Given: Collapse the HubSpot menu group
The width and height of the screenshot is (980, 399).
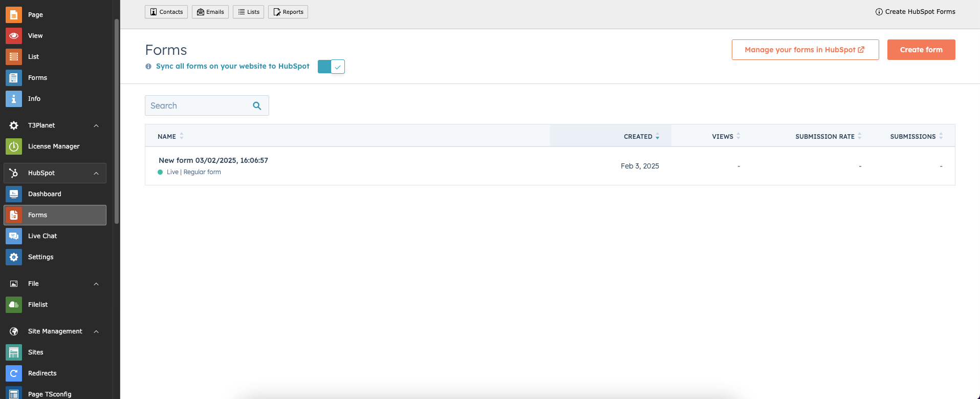Looking at the screenshot, I should [x=96, y=173].
